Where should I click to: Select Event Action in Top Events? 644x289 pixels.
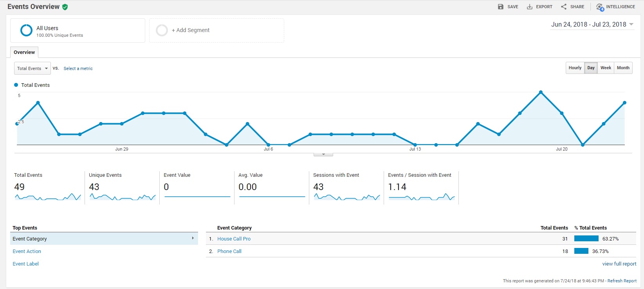[27, 251]
